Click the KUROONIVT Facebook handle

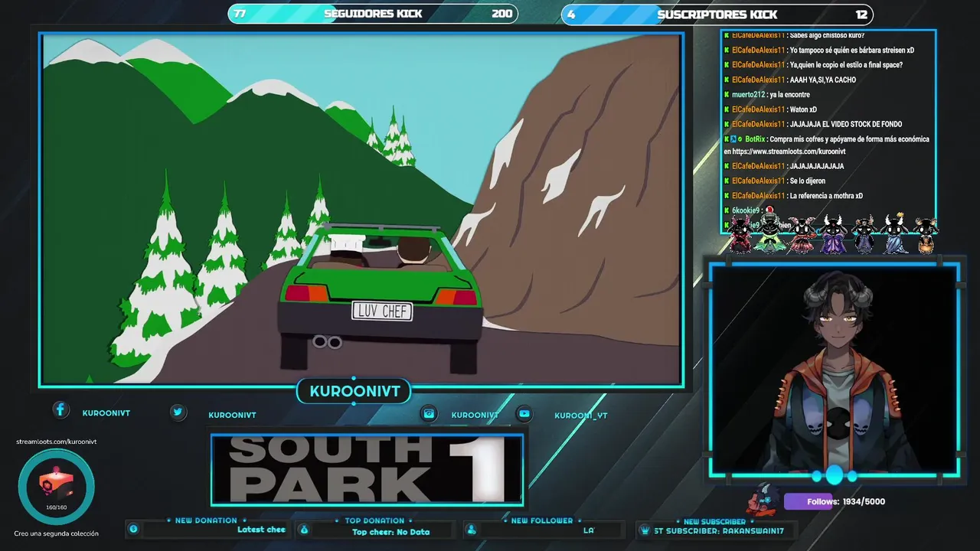click(x=106, y=412)
